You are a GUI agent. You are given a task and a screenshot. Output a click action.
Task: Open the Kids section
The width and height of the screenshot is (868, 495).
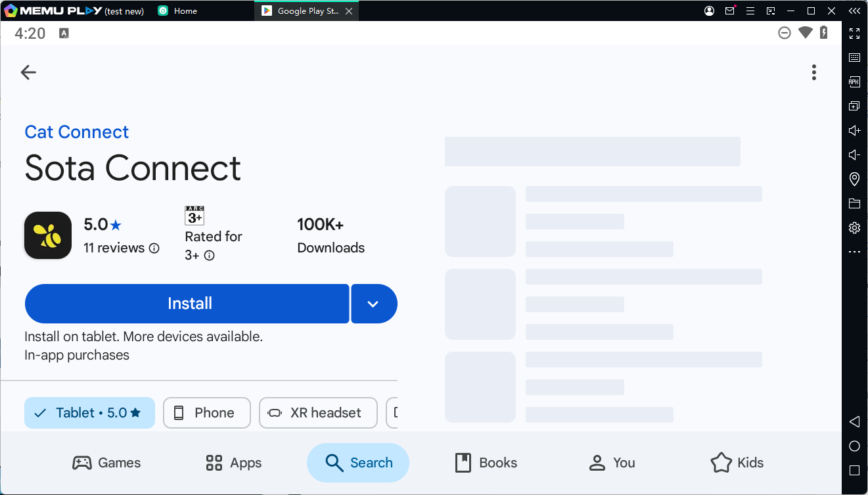(x=737, y=463)
